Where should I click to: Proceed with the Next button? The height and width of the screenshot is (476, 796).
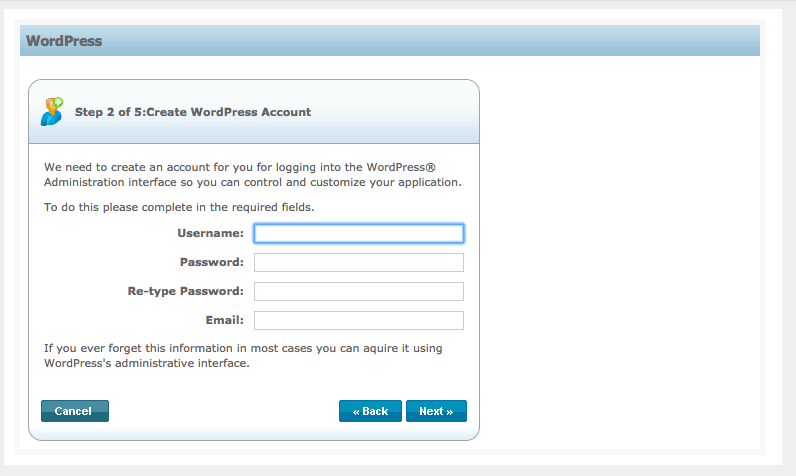(x=436, y=411)
